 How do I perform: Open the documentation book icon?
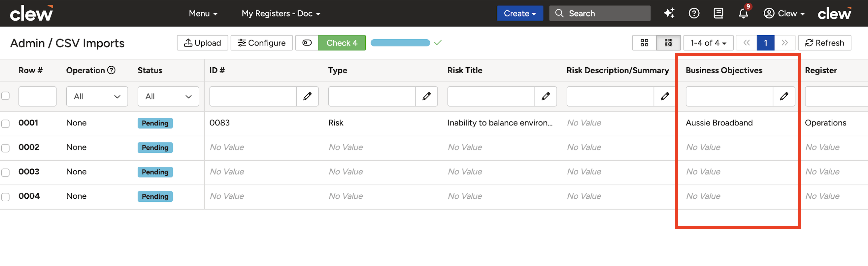coord(718,14)
